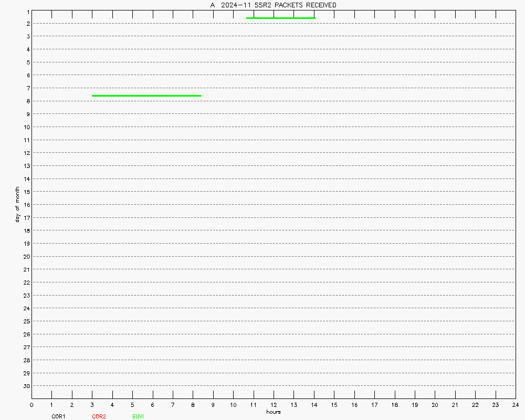This screenshot has height=420, width=525.
Task: Click the 'day of month' y-axis label
Action: tap(17, 204)
